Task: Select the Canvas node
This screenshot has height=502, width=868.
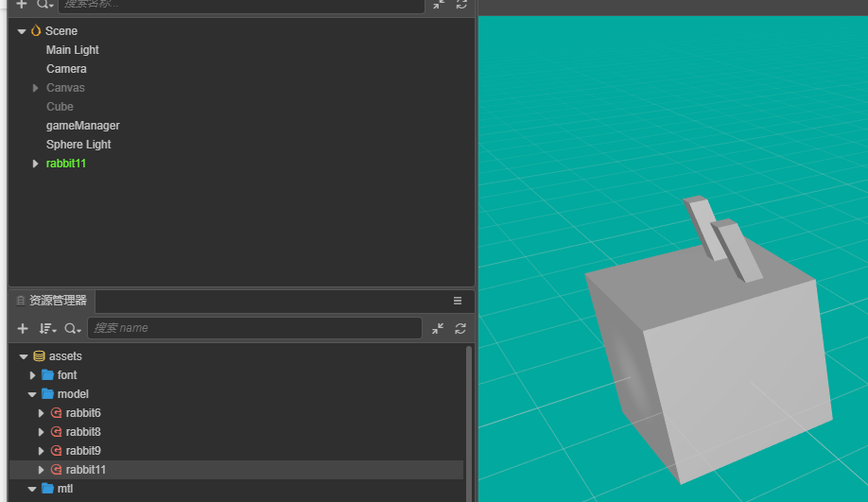Action: point(65,88)
